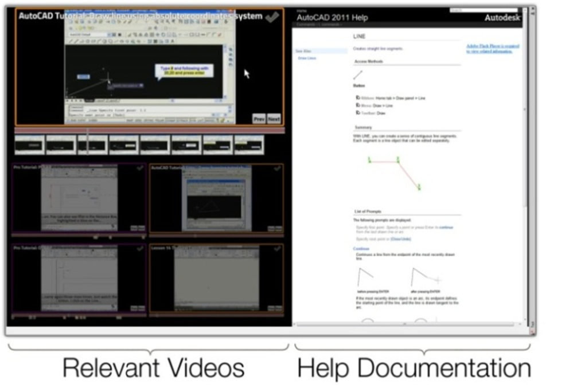
Task: Select the small AutoCAD Tutorial video with triangle drawing
Action: (x=216, y=198)
